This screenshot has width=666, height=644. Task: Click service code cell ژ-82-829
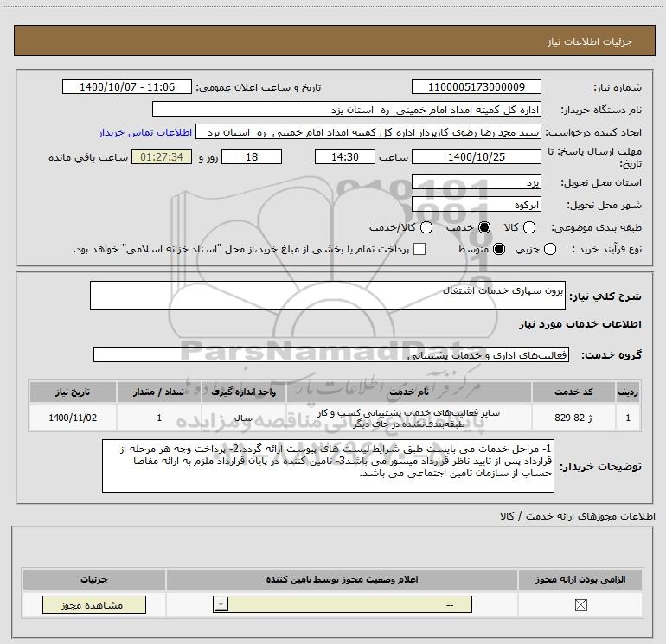(x=573, y=418)
